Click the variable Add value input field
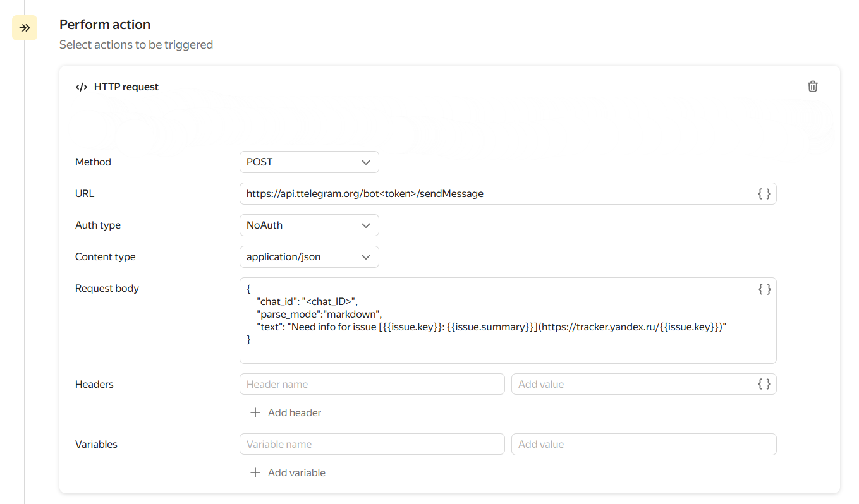This screenshot has height=504, width=859. 643,444
